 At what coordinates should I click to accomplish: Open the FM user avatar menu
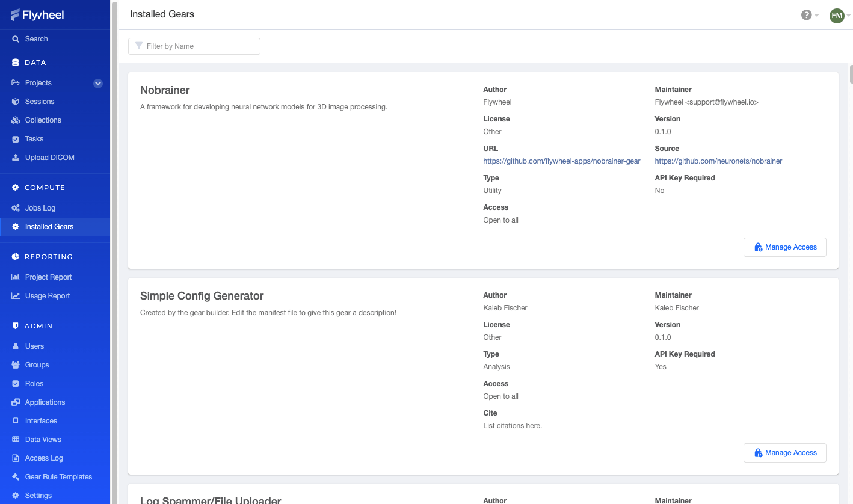[837, 16]
